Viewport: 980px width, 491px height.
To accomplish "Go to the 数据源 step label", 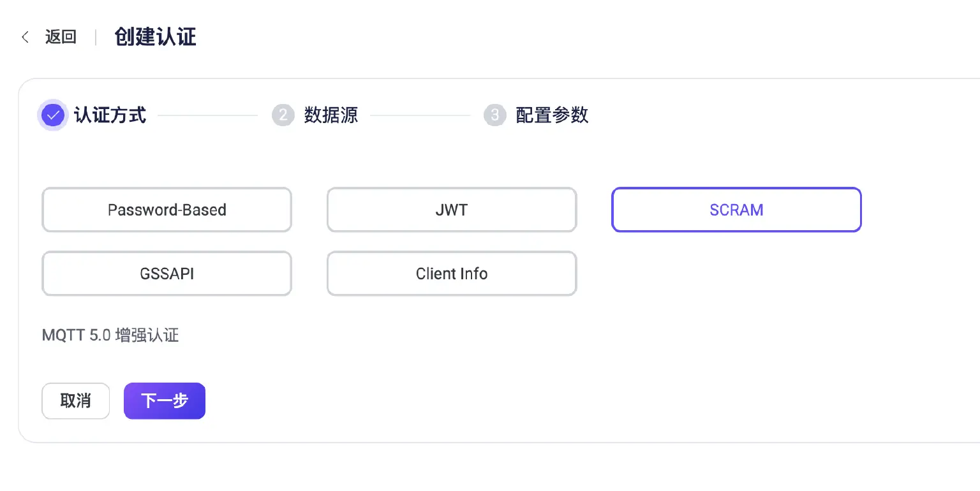I will [331, 115].
